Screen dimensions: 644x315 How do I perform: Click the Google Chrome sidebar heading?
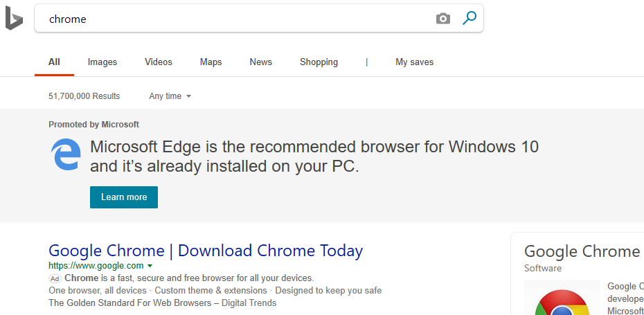point(582,251)
